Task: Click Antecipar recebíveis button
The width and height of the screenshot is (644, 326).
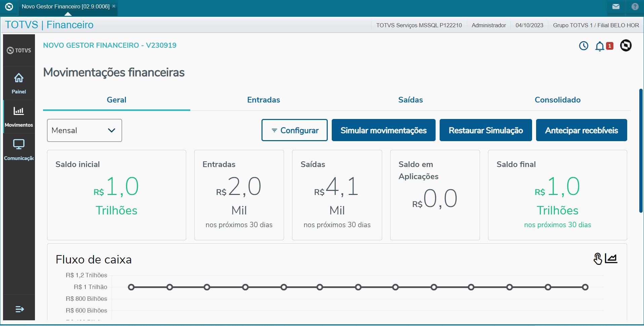Action: pos(581,130)
